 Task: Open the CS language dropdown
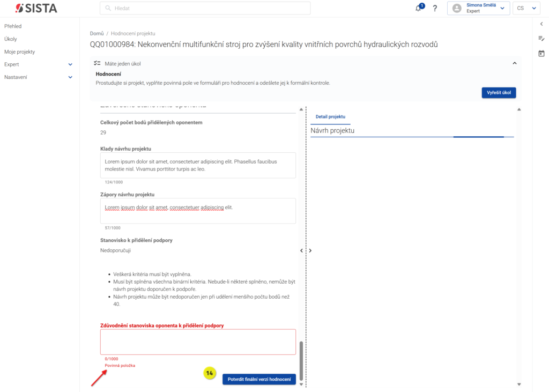(526, 8)
